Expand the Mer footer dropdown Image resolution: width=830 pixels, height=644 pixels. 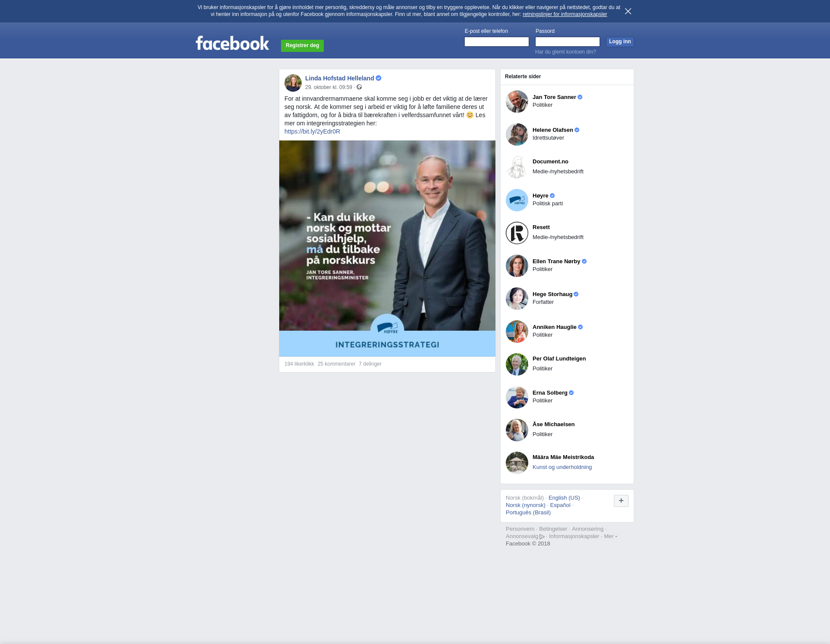[610, 536]
